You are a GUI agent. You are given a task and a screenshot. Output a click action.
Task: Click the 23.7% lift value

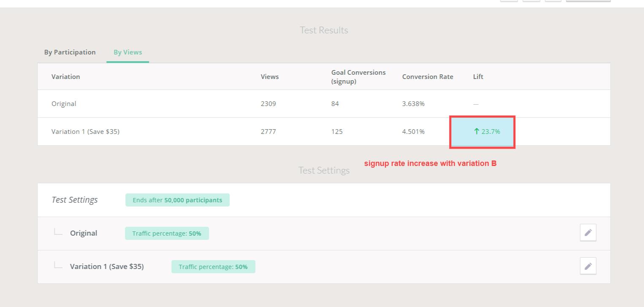coord(487,131)
